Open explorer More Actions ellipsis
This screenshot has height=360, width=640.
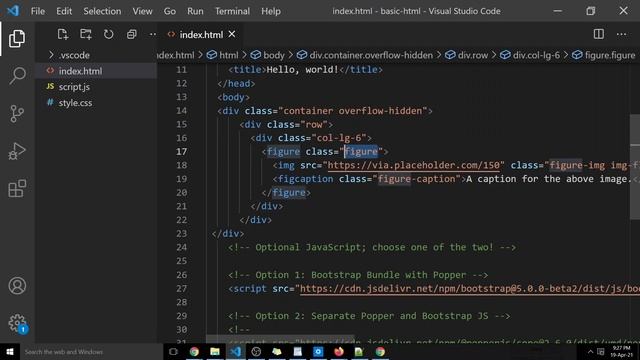pyautogui.click(x=153, y=34)
